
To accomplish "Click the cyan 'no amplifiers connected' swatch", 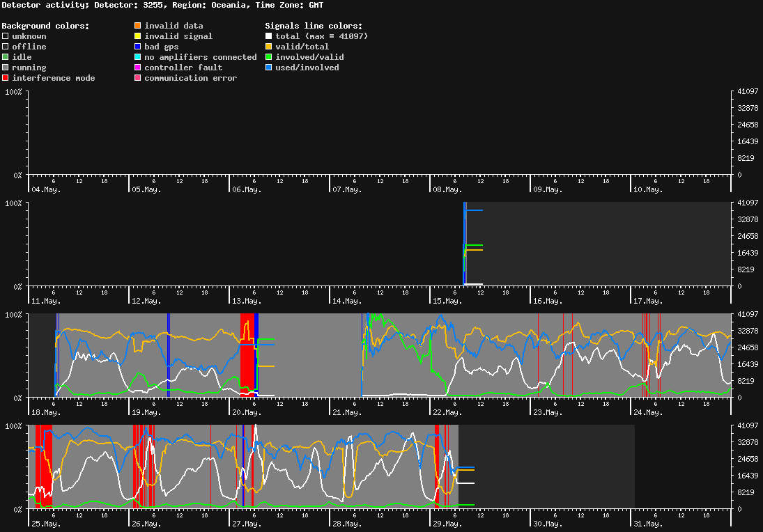I will 138,57.
